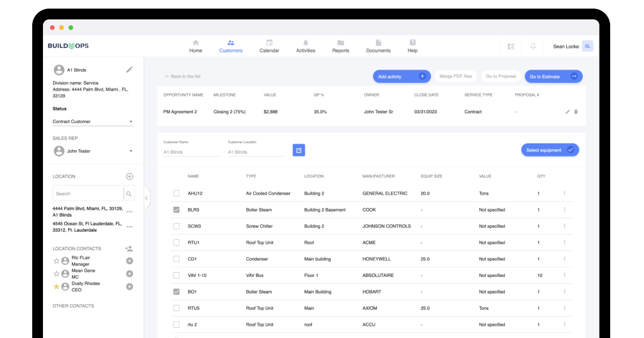Screen dimensions: 644x338
Task: Click plus button beside Mean Gene
Action: (129, 274)
